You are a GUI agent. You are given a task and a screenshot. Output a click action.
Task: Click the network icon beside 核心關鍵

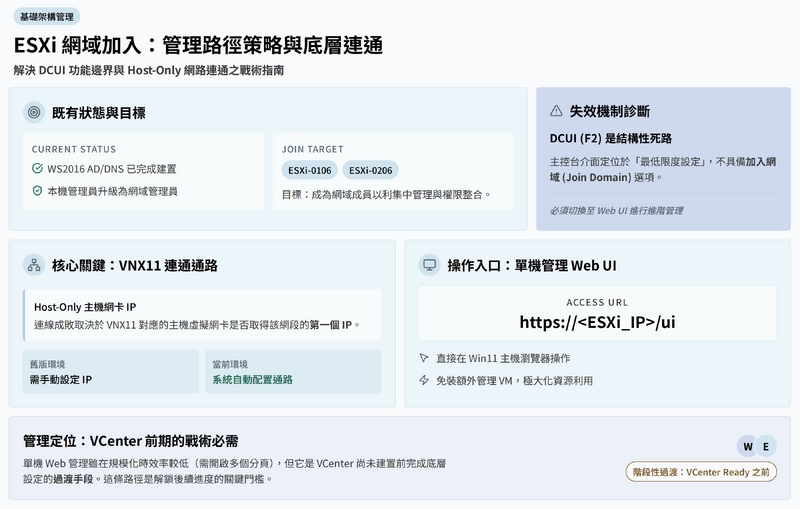(34, 265)
